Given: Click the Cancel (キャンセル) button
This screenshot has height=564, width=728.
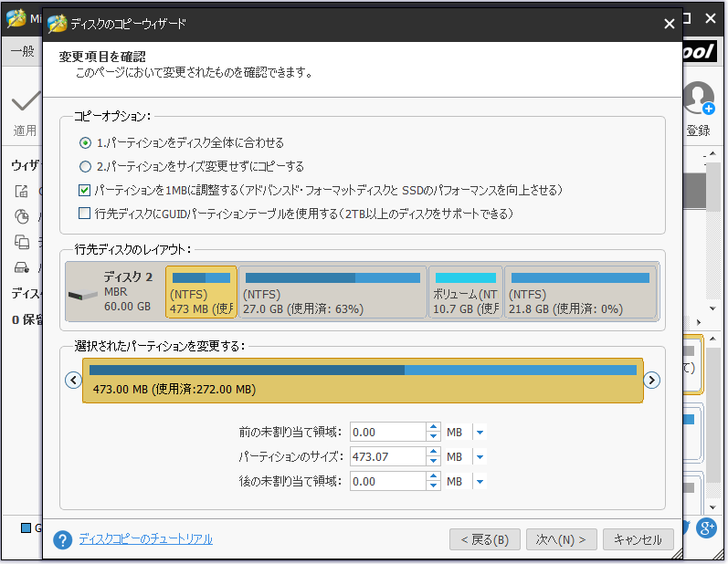Looking at the screenshot, I should 638,539.
